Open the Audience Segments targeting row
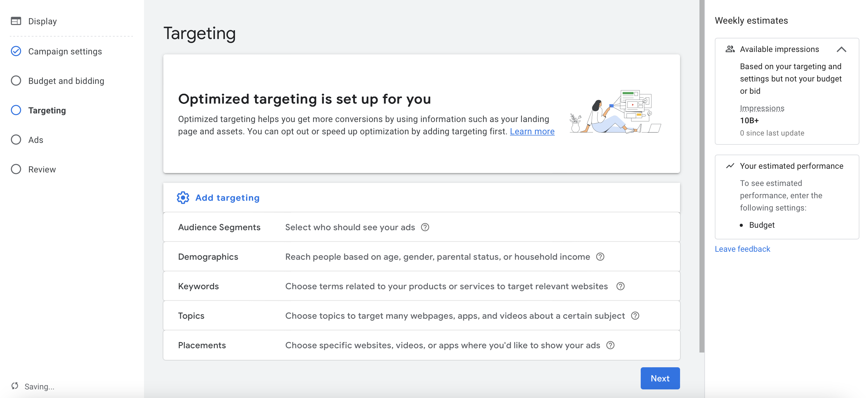Viewport: 868px width, 398px height. click(421, 227)
